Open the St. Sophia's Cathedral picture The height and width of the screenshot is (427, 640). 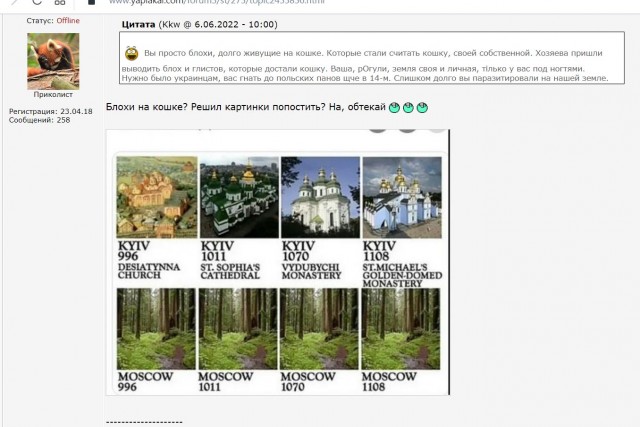[239, 197]
